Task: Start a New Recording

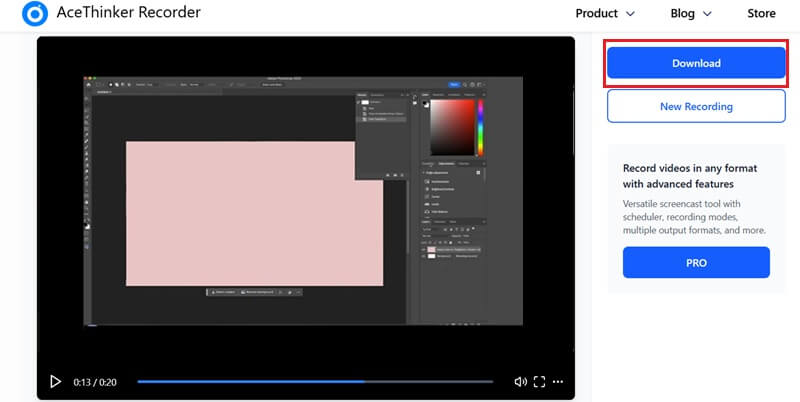Action: pyautogui.click(x=696, y=106)
